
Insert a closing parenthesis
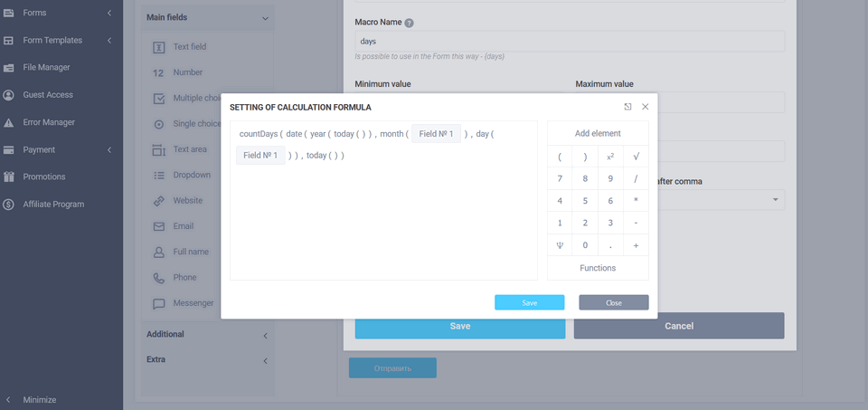(x=585, y=157)
